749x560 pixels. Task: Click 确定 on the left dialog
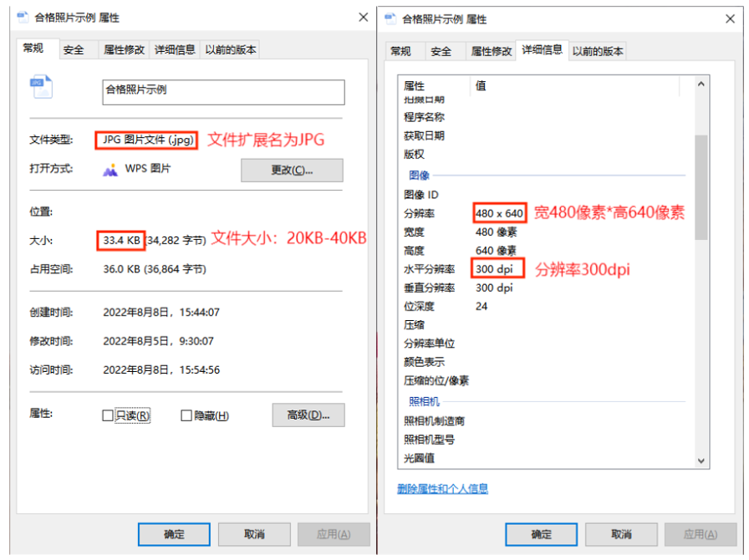click(174, 534)
